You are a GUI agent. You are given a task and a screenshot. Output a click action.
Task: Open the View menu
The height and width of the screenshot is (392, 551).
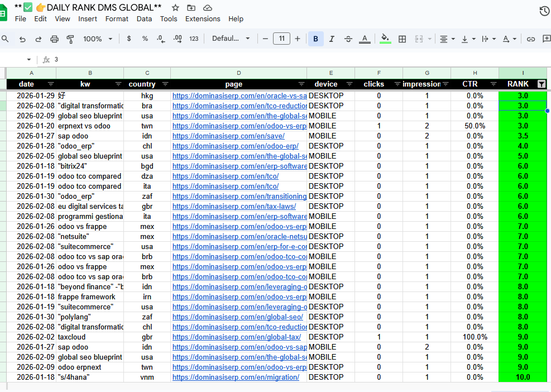click(x=62, y=19)
